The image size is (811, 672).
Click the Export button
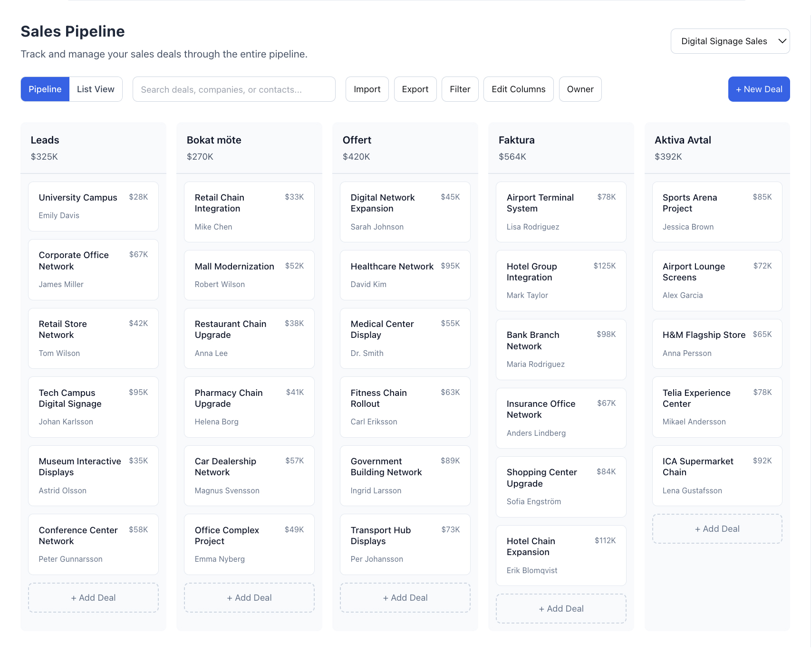[x=415, y=89]
